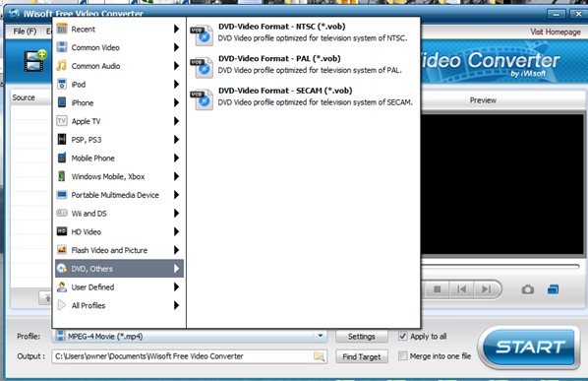The image size is (588, 381).
Task: Click the Portable Multimedia Device icon
Action: 62,195
